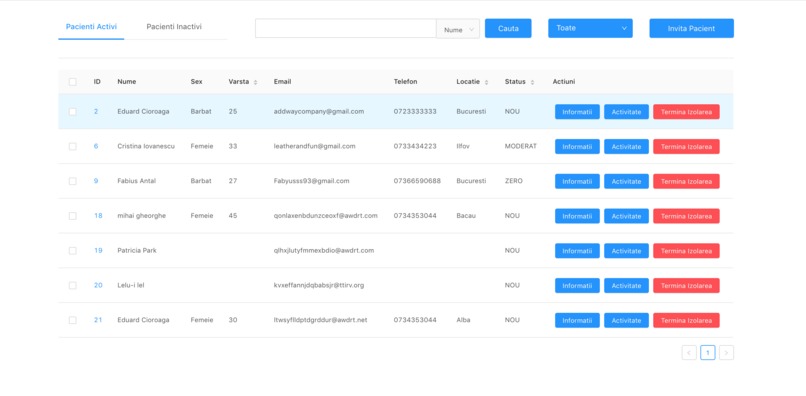The width and height of the screenshot is (806, 396).
Task: Click Termina Izolarea for Patricia Park
Action: (x=686, y=250)
